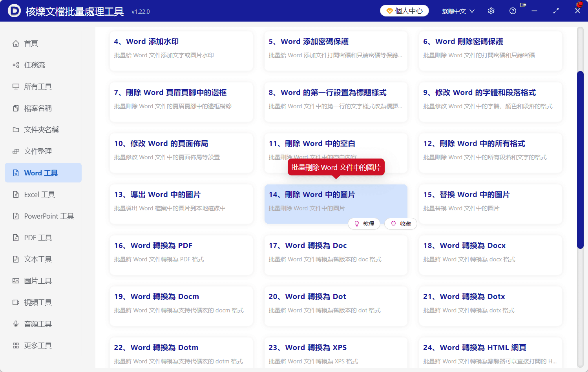Open the PDF 工具 menu item

coord(16,237)
